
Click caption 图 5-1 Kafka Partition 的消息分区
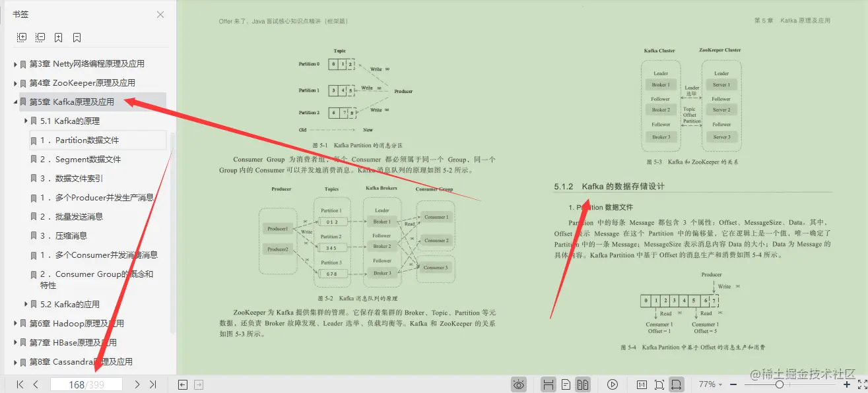coord(358,145)
